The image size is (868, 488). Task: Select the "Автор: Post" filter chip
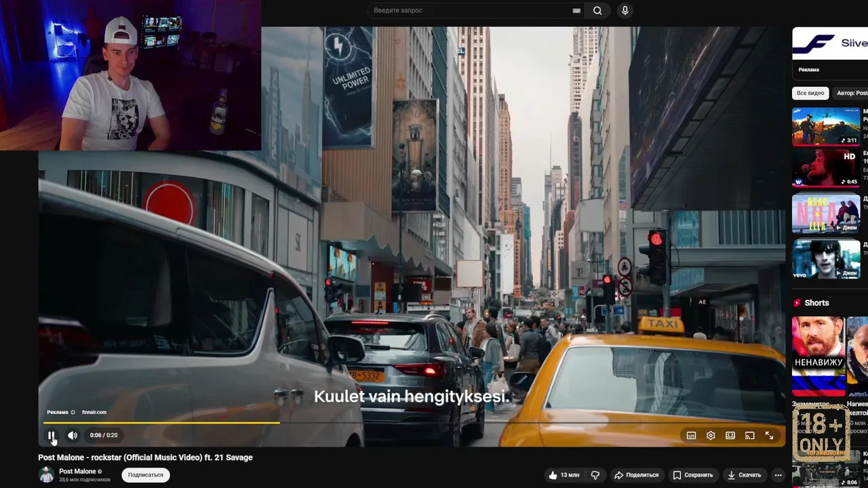tap(851, 93)
